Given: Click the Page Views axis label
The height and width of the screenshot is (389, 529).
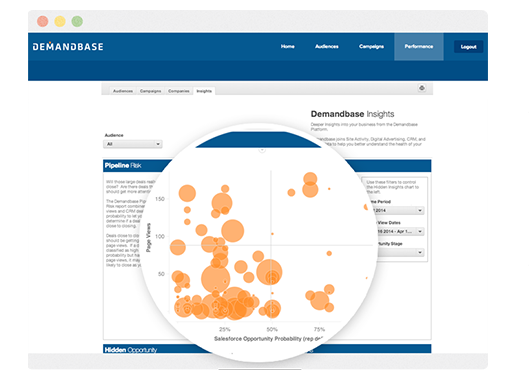Looking at the screenshot, I should point(148,238).
